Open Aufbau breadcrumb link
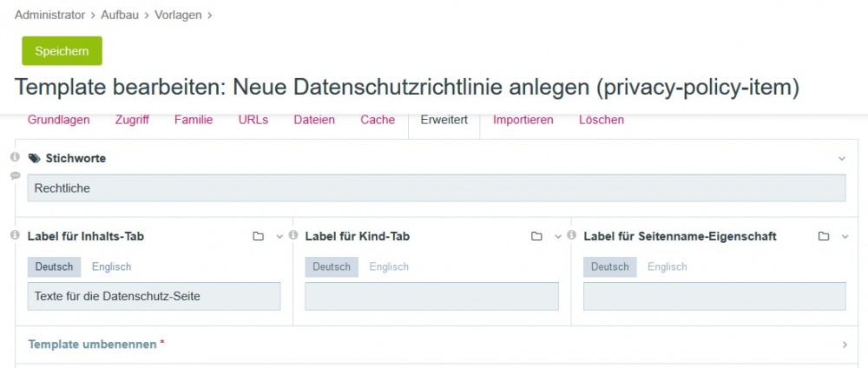The image size is (868, 368). pos(120,15)
